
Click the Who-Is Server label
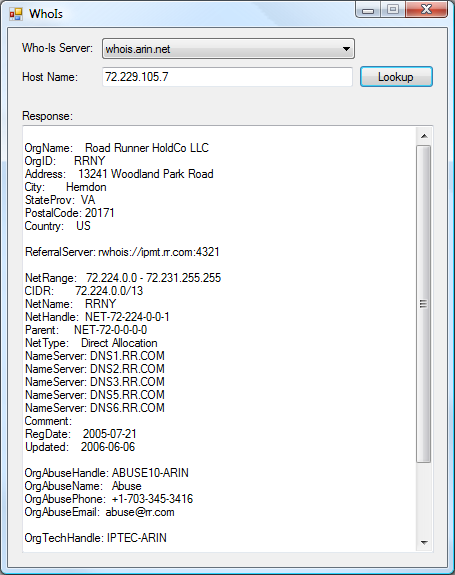coord(58,48)
